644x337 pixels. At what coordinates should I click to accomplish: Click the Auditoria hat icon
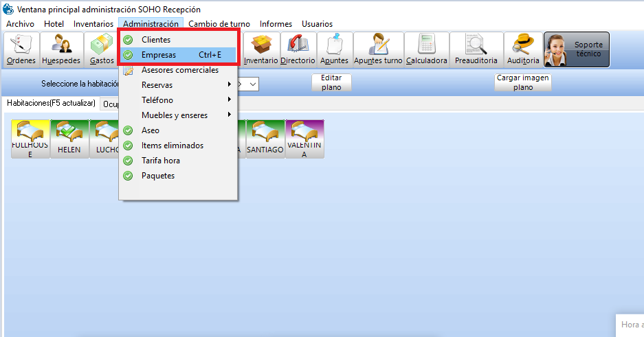(523, 49)
